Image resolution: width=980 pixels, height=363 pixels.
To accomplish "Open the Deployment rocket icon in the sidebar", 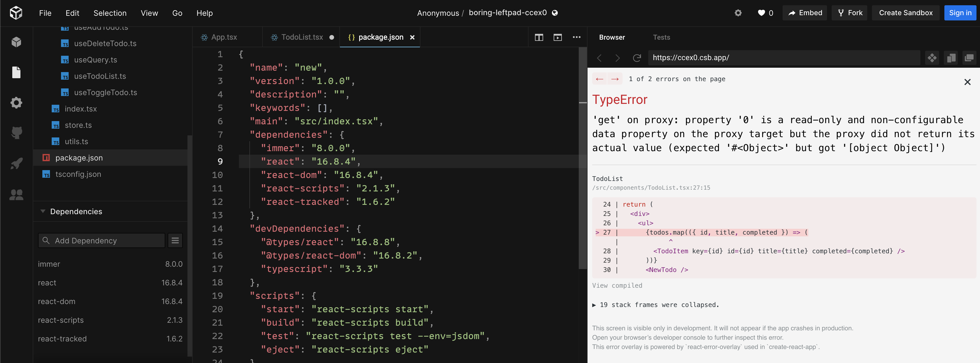I will [x=16, y=164].
